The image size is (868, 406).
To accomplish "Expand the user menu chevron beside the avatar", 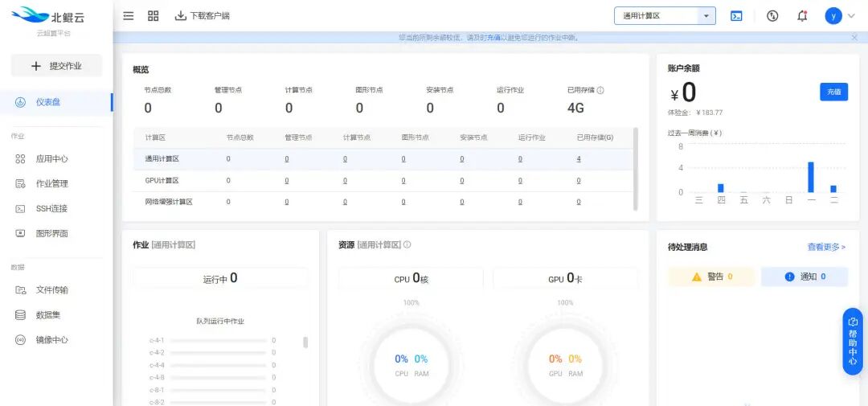I will [851, 16].
